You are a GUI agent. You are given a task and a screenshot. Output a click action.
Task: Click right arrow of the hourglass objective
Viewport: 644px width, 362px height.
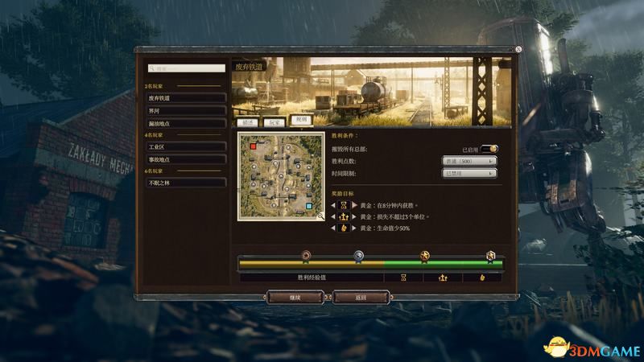click(x=354, y=205)
